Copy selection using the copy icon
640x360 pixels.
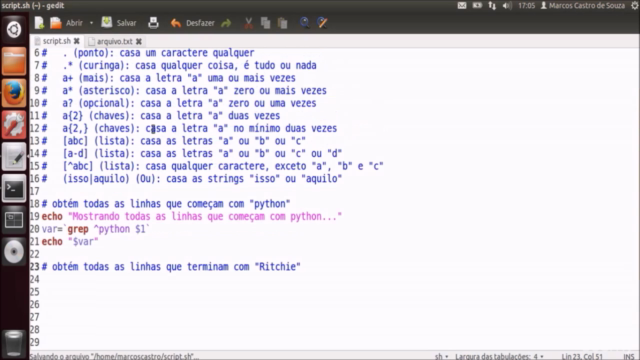(x=265, y=23)
